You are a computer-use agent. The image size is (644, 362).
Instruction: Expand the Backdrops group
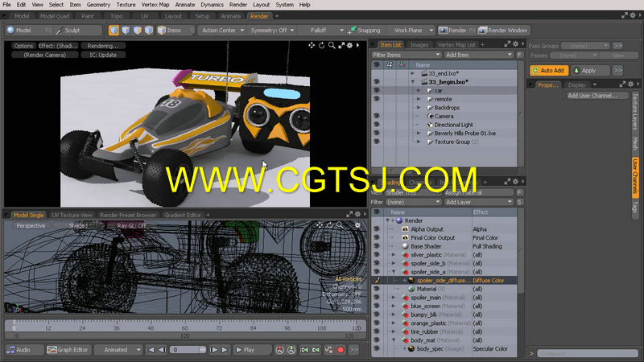click(419, 108)
